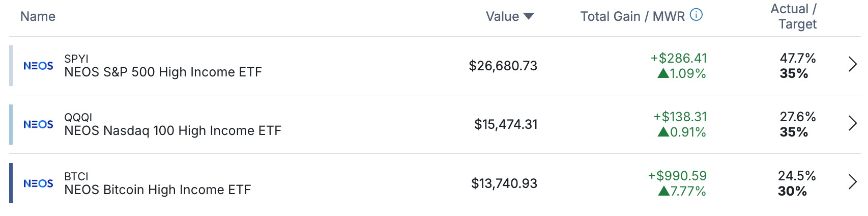868x216 pixels.
Task: Open NEOS S&P 500 High Income ETF
Action: 163,72
